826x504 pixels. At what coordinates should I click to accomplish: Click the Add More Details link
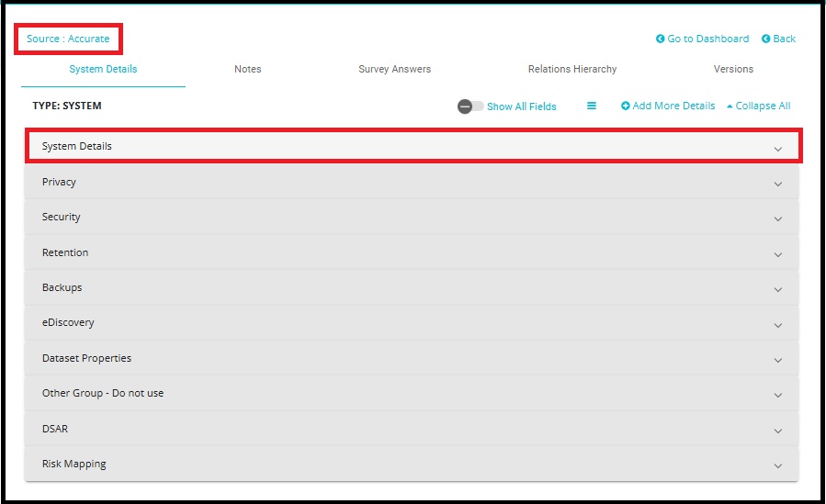coord(673,106)
